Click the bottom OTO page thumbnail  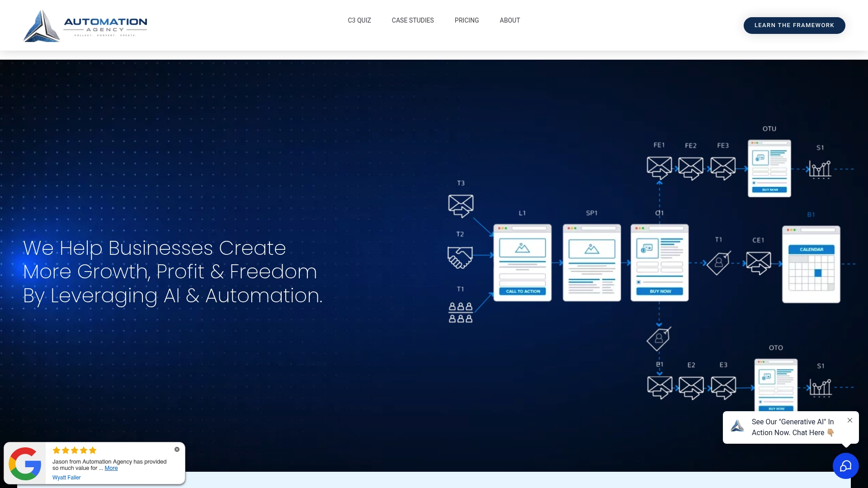(776, 385)
